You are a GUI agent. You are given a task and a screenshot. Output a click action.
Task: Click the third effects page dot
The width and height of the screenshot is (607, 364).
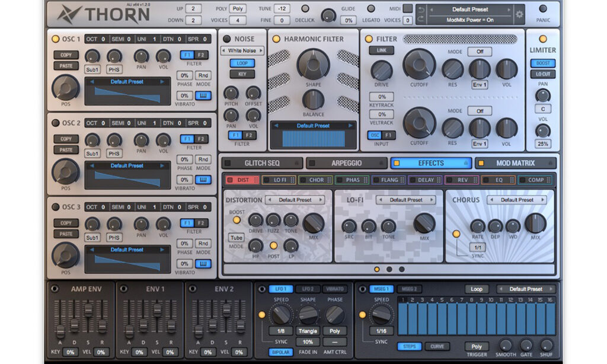[402, 269]
